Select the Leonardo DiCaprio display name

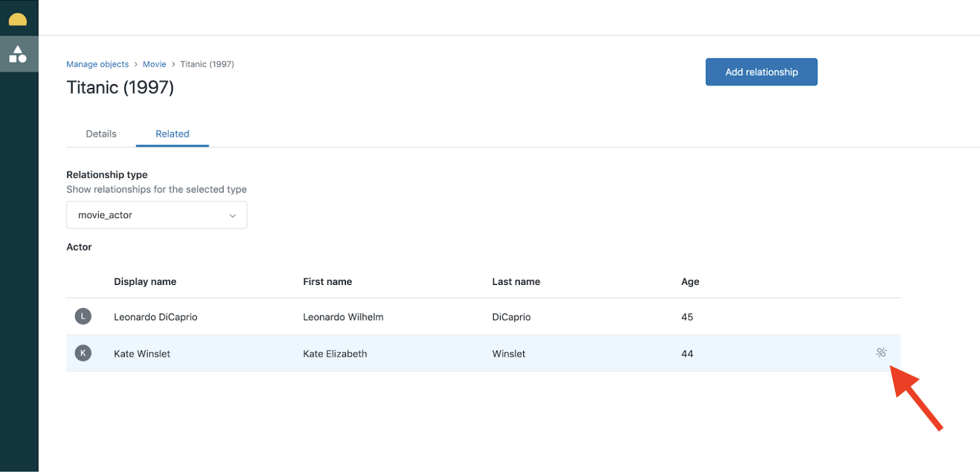coord(155,317)
